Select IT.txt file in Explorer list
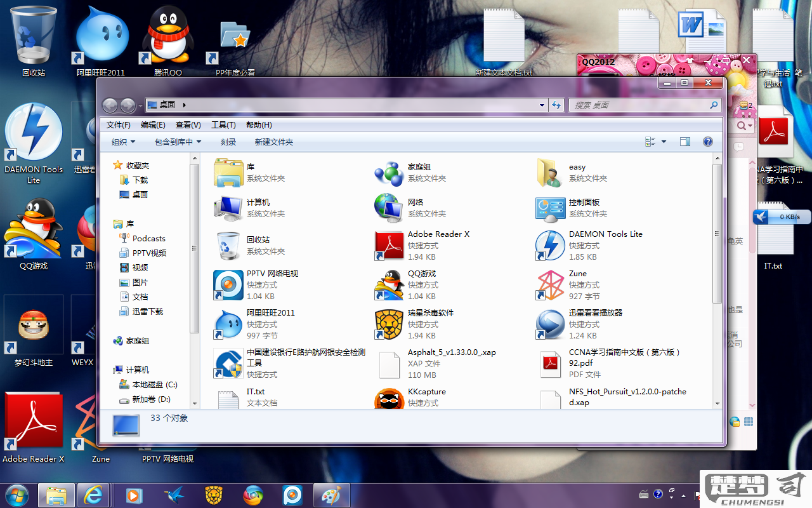812x508 pixels. coord(246,397)
